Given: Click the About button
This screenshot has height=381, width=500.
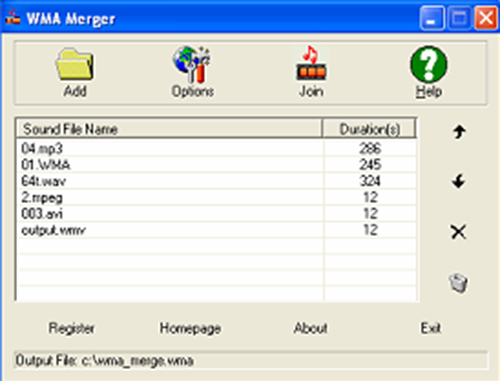Looking at the screenshot, I should point(310,328).
